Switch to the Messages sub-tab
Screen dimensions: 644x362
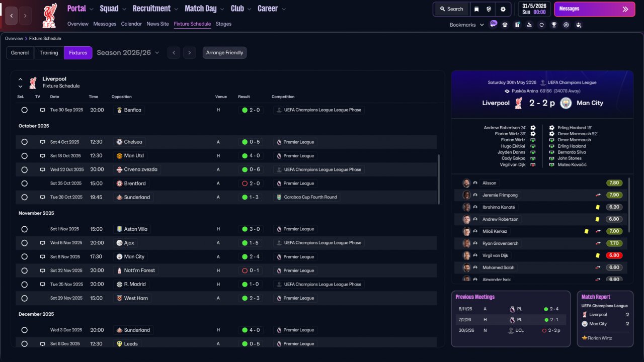coord(105,24)
